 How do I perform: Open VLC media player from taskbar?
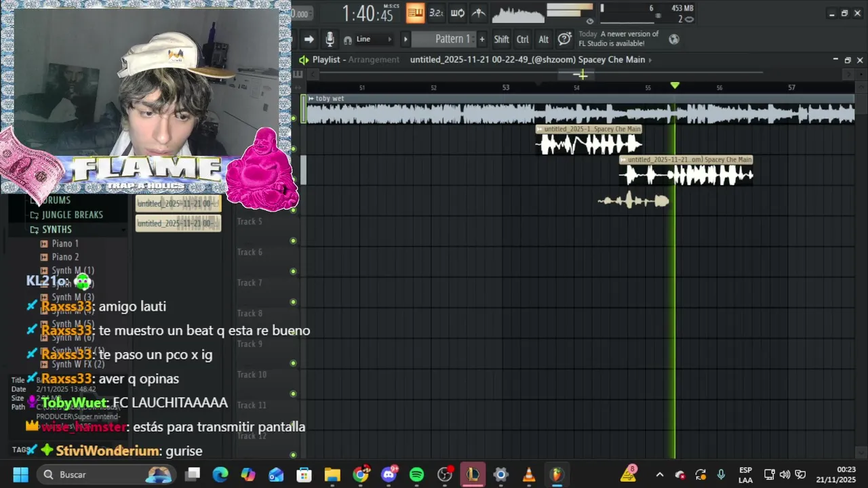tap(529, 474)
